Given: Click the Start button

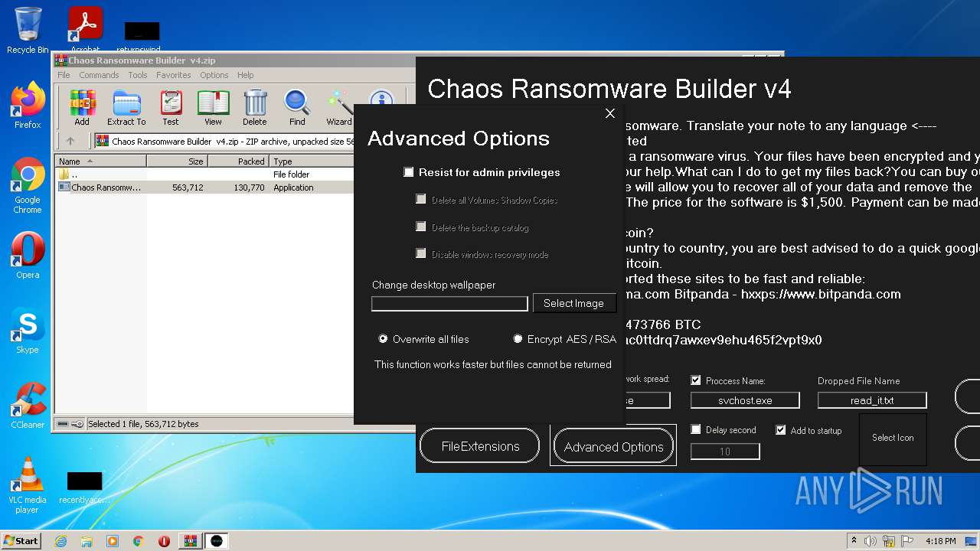Looking at the screenshot, I should pos(21,541).
